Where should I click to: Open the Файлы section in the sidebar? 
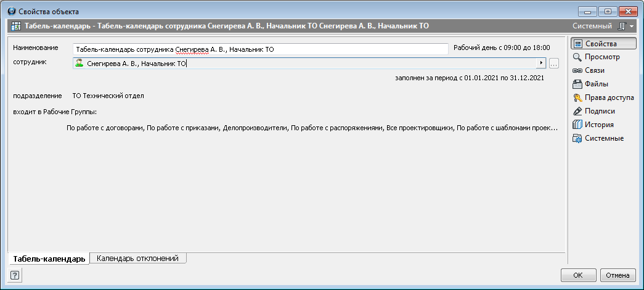[592, 84]
